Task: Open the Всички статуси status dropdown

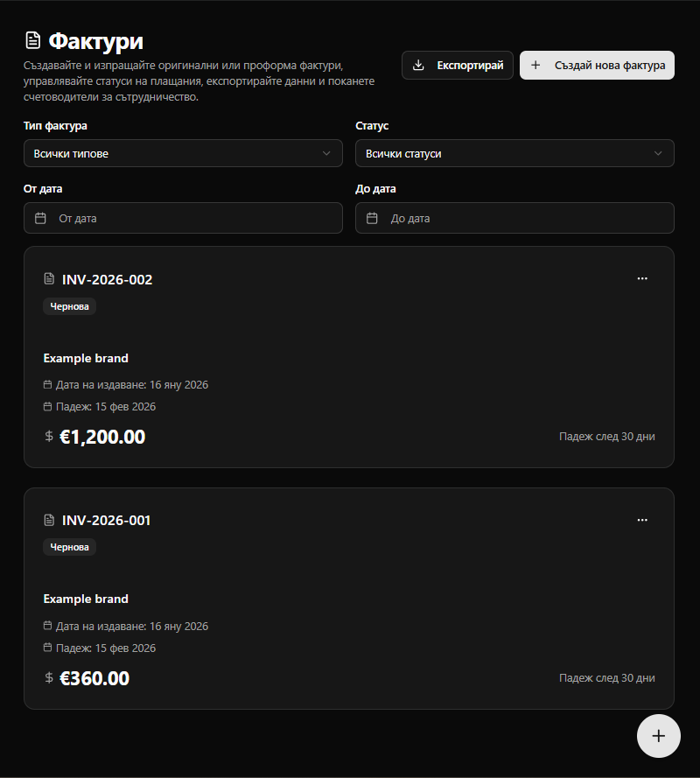Action: coord(514,153)
